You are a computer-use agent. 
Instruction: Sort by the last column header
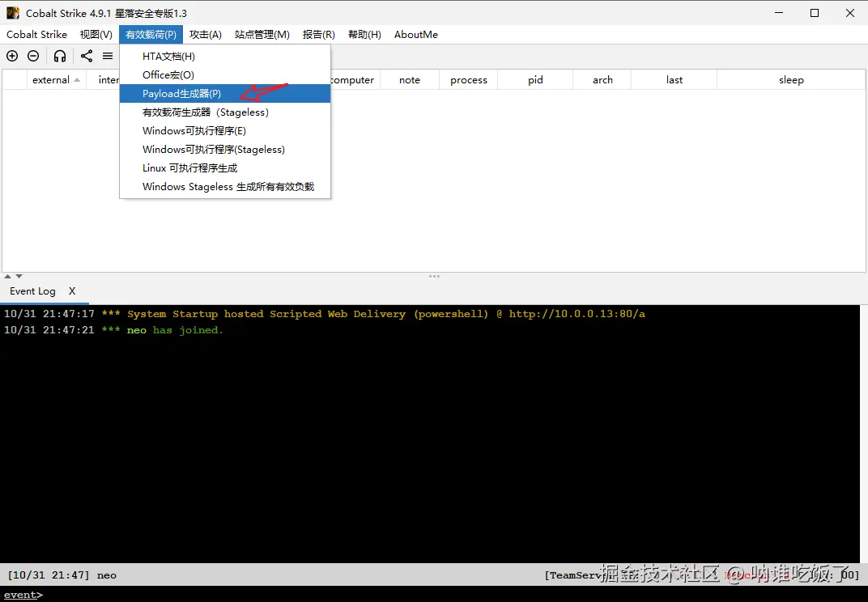pyautogui.click(x=674, y=79)
